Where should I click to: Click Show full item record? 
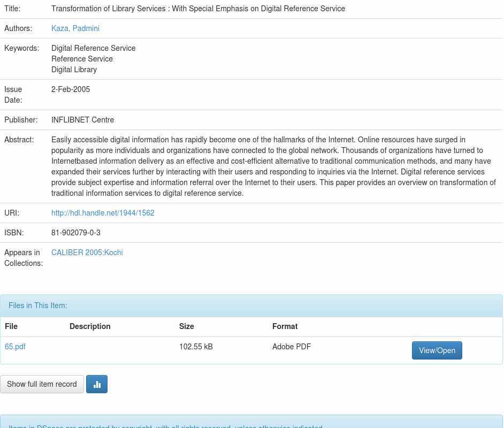(42, 384)
